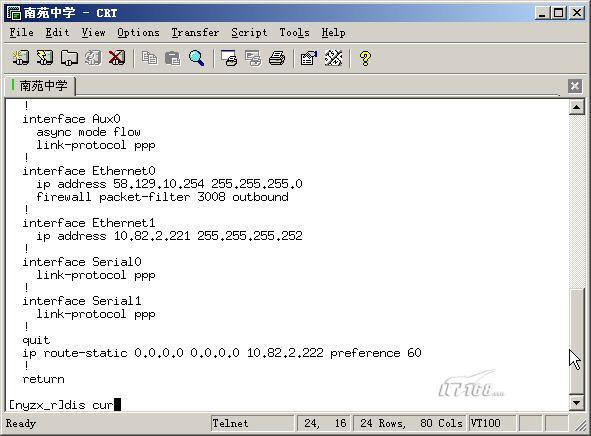The height and width of the screenshot is (436, 591).
Task: Click the red Disconnect icon
Action: 117,58
